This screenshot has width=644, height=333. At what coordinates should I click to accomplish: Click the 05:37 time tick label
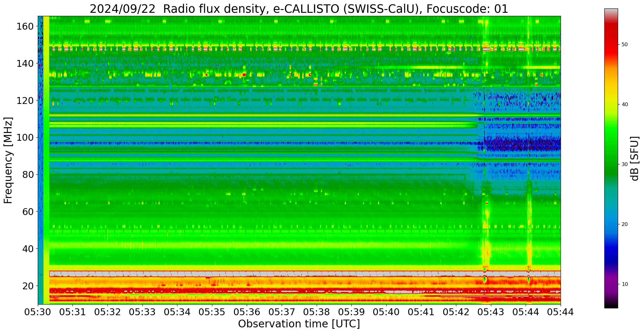tap(282, 312)
